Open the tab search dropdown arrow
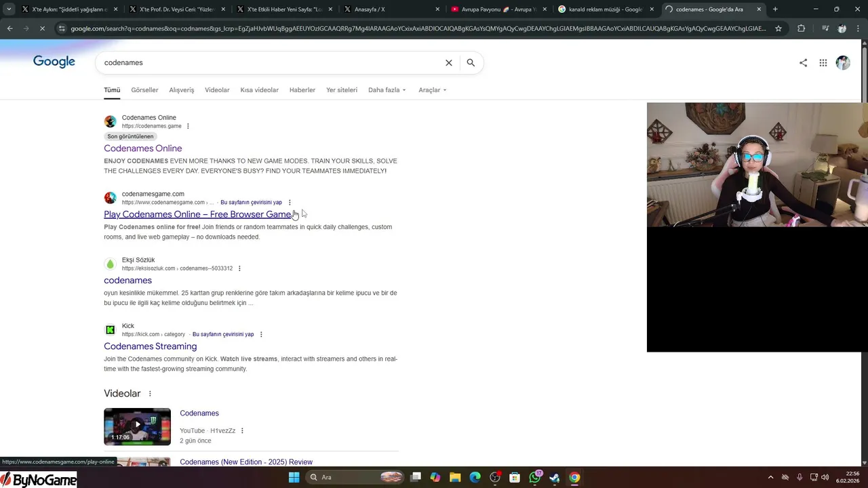 tap(9, 9)
